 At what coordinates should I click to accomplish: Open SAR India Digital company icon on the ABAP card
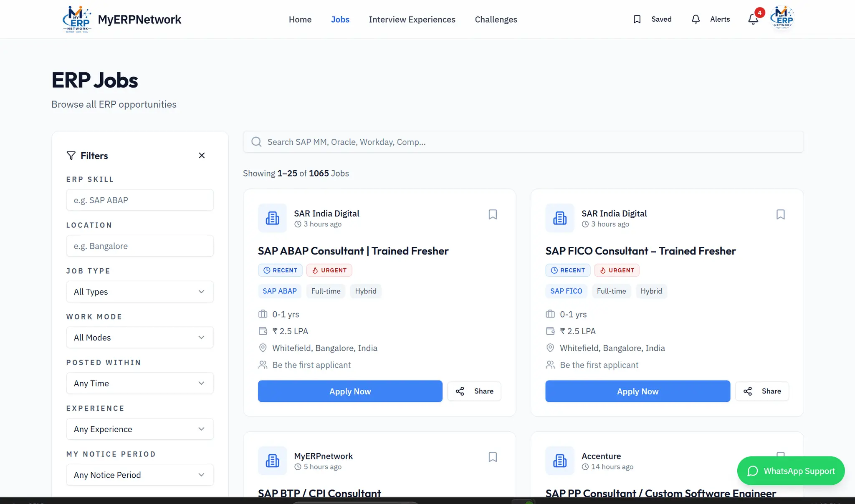pos(272,218)
